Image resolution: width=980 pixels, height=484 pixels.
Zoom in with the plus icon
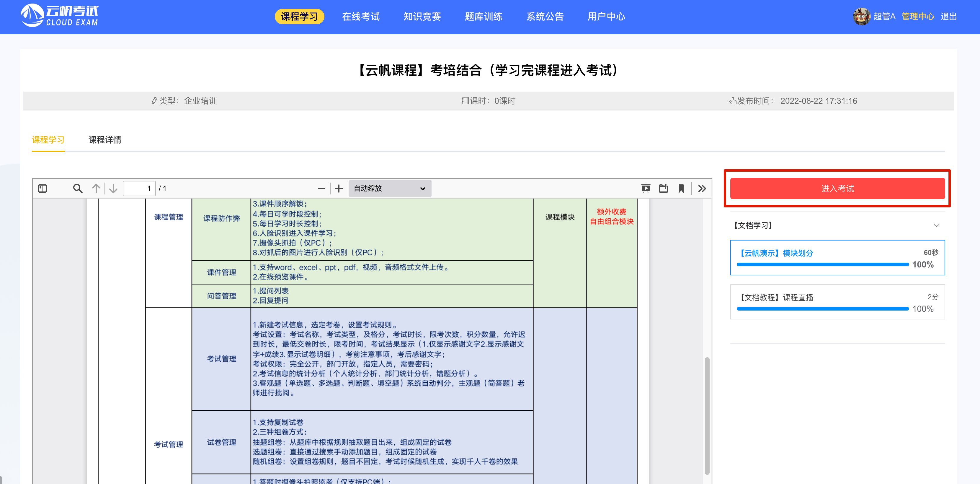tap(339, 189)
